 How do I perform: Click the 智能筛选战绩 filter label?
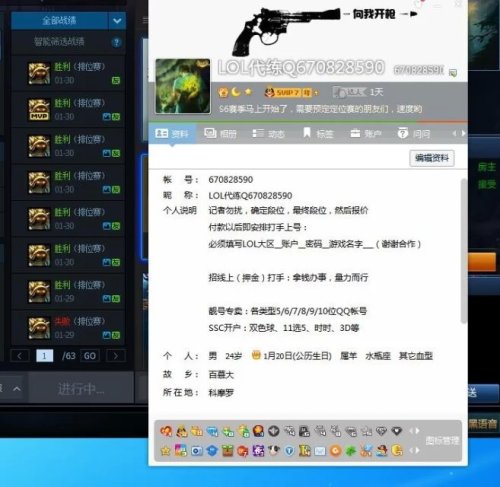pyautogui.click(x=59, y=42)
